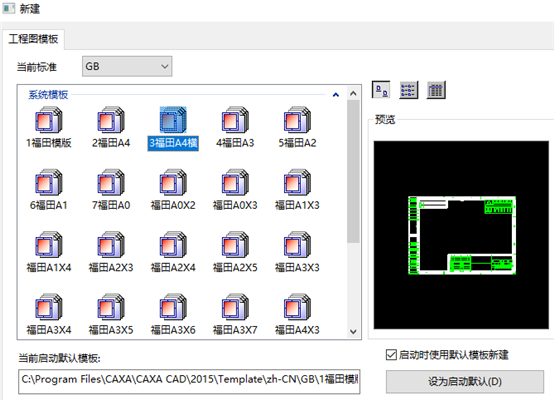Switch to details view mode

tap(436, 90)
